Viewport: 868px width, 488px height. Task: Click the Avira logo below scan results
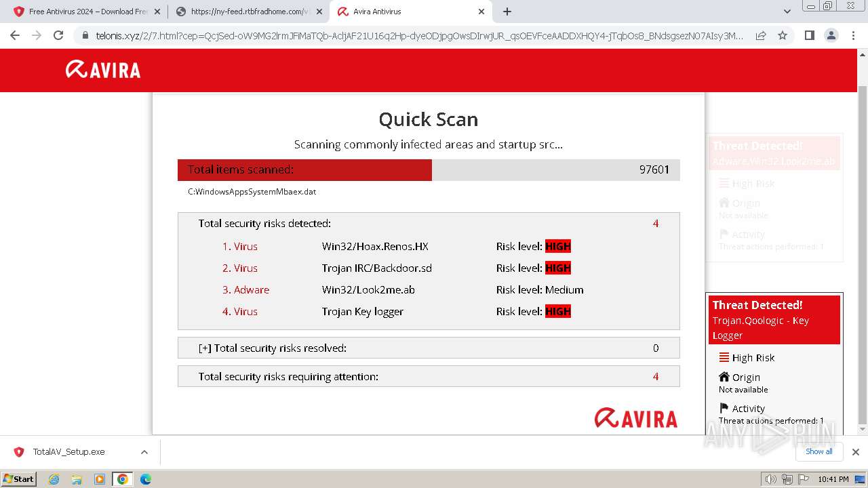click(x=636, y=418)
